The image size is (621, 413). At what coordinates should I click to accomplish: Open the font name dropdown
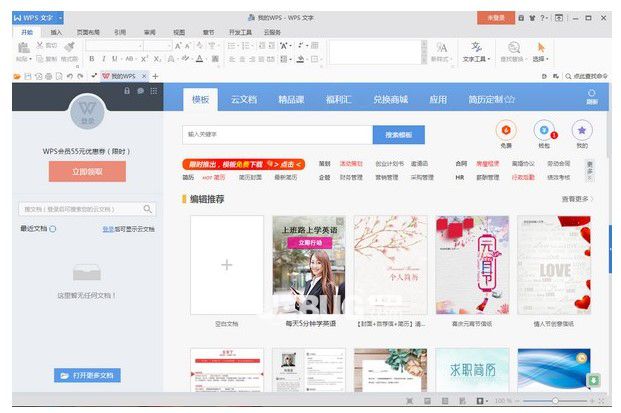coord(140,47)
